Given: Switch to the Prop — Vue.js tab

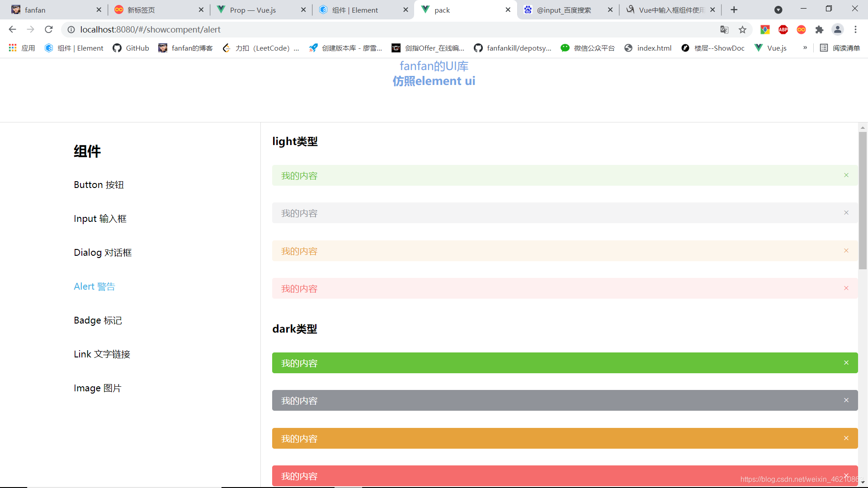Looking at the screenshot, I should pyautogui.click(x=253, y=10).
